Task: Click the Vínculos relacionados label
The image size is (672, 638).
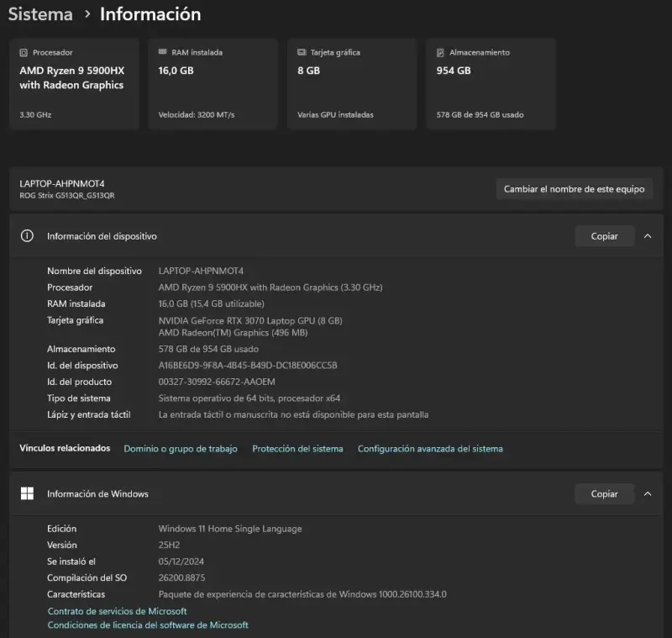Action: pyautogui.click(x=65, y=448)
